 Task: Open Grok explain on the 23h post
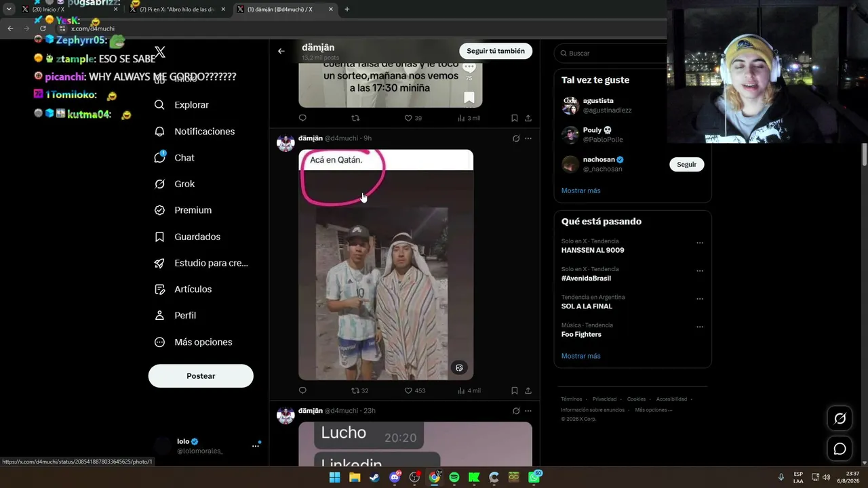[515, 411]
